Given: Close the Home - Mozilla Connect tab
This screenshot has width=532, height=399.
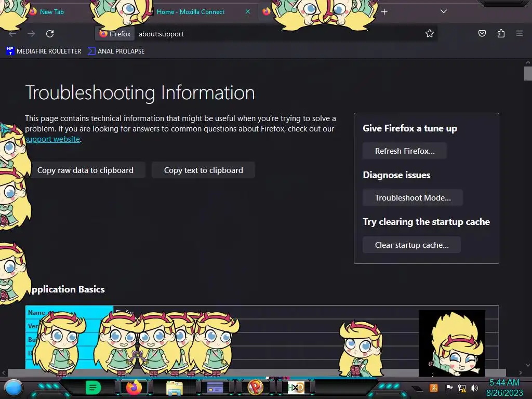Looking at the screenshot, I should tap(248, 11).
